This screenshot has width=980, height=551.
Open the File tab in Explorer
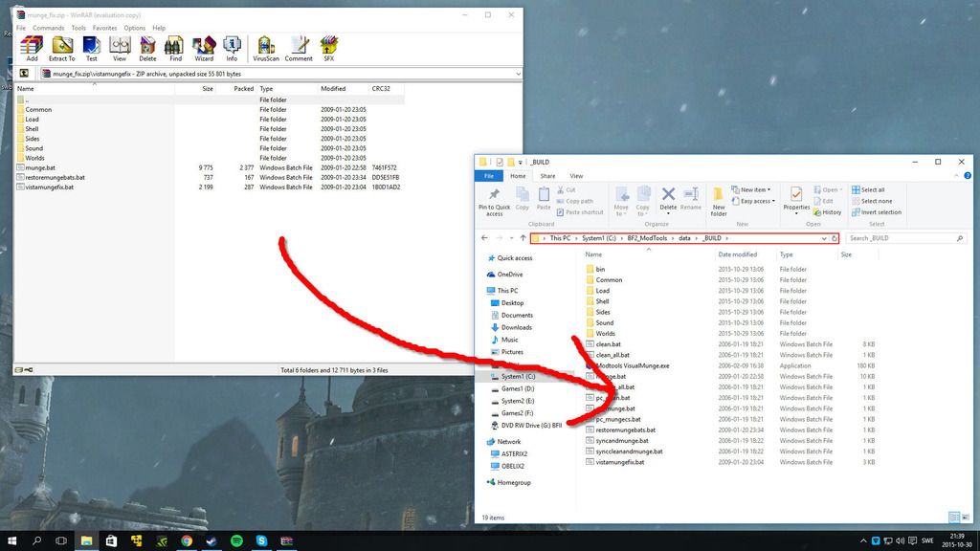coord(489,176)
